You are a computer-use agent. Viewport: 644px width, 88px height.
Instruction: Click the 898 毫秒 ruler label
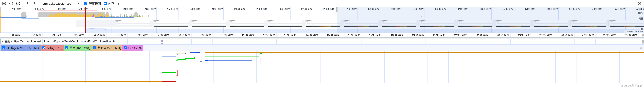(185, 35)
